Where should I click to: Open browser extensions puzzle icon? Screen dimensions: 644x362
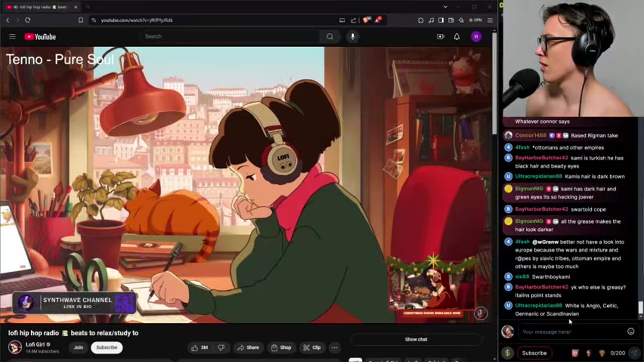click(x=421, y=20)
